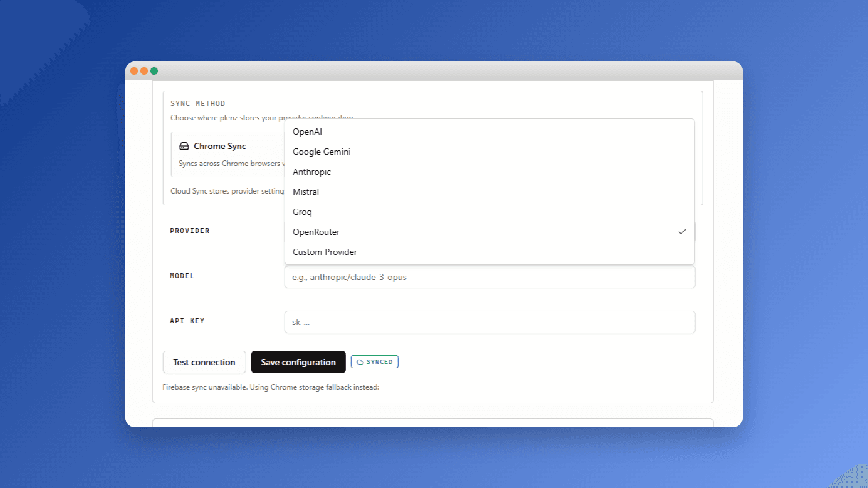Click the PROVIDER field label
Image resolution: width=868 pixels, height=488 pixels.
[x=190, y=231]
